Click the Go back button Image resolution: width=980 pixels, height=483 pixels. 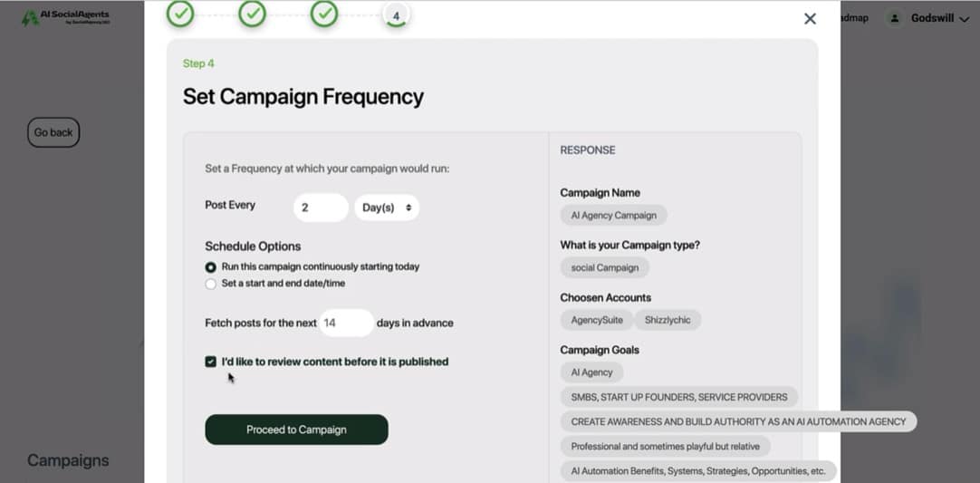[x=53, y=132]
